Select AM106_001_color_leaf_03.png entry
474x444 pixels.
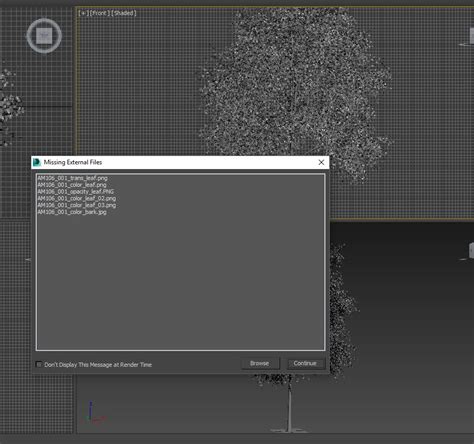pyautogui.click(x=77, y=205)
